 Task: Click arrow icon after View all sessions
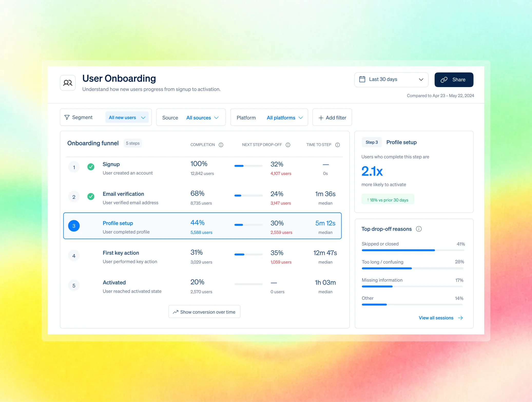(x=461, y=318)
